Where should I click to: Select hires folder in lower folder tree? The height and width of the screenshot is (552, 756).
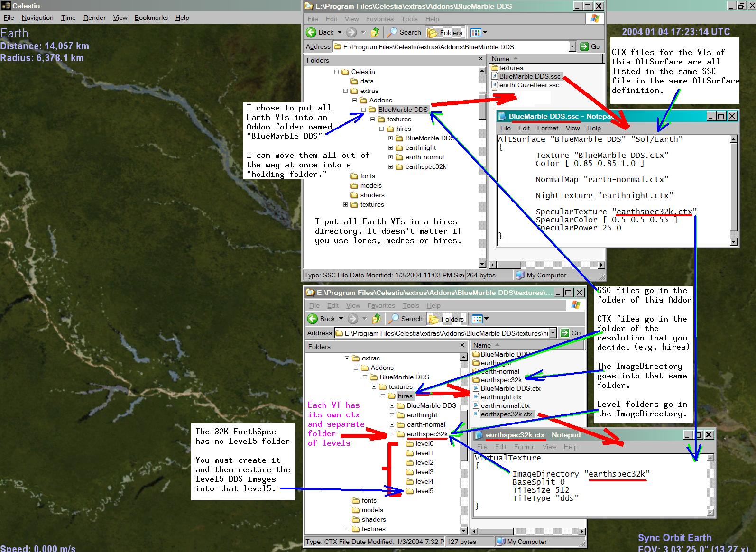pos(405,396)
